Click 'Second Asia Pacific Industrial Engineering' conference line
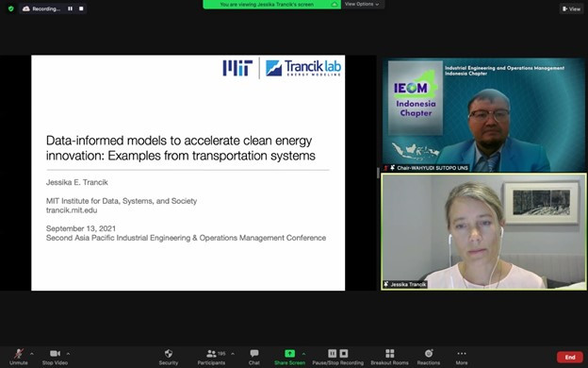 pyautogui.click(x=186, y=238)
